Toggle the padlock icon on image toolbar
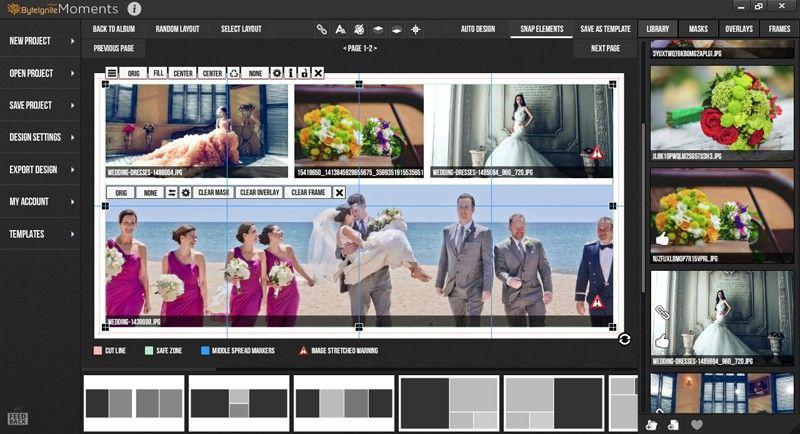 (x=304, y=73)
